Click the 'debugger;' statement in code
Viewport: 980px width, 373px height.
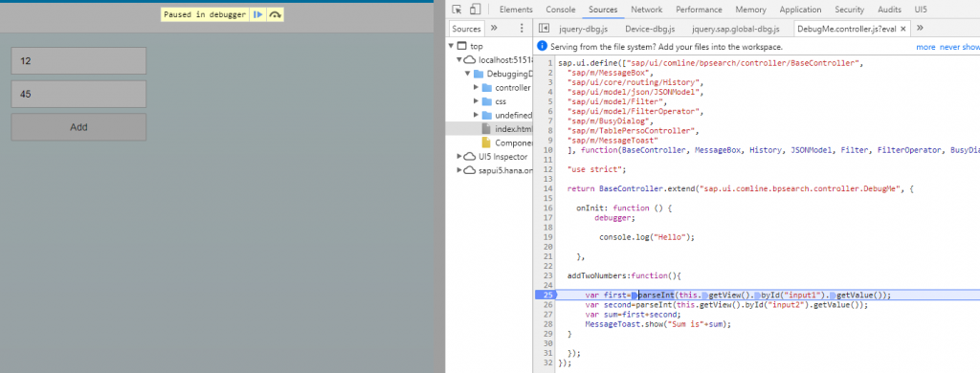[x=614, y=217]
